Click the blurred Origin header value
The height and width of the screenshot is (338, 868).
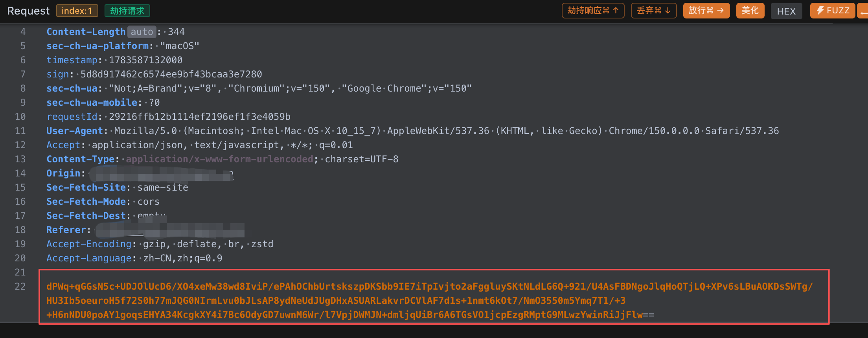161,174
